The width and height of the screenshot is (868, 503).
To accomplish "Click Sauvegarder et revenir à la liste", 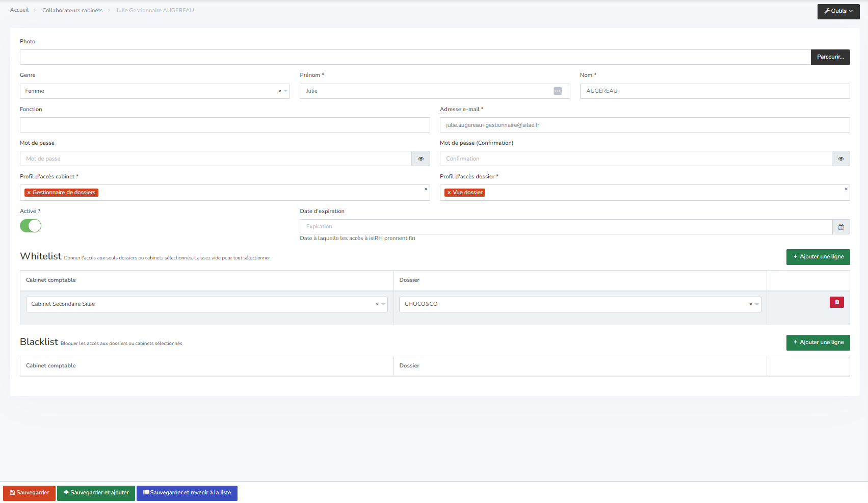I will tap(187, 493).
